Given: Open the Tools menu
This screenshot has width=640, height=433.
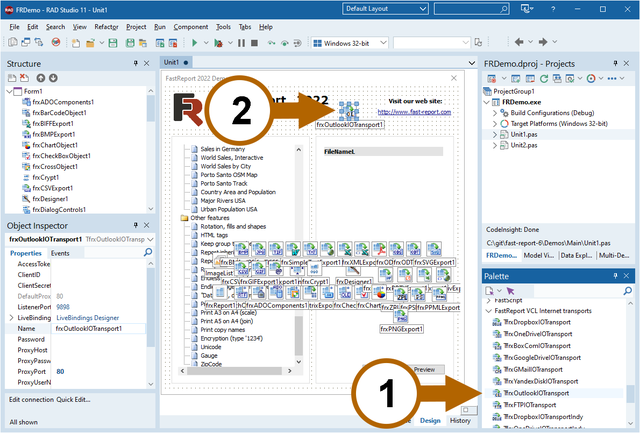Looking at the screenshot, I should point(223,27).
